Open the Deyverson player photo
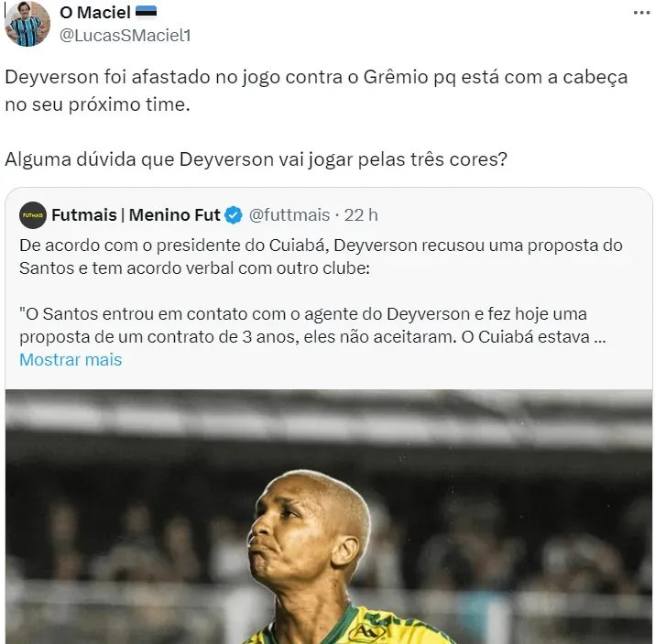655x644 pixels. pyautogui.click(x=329, y=517)
